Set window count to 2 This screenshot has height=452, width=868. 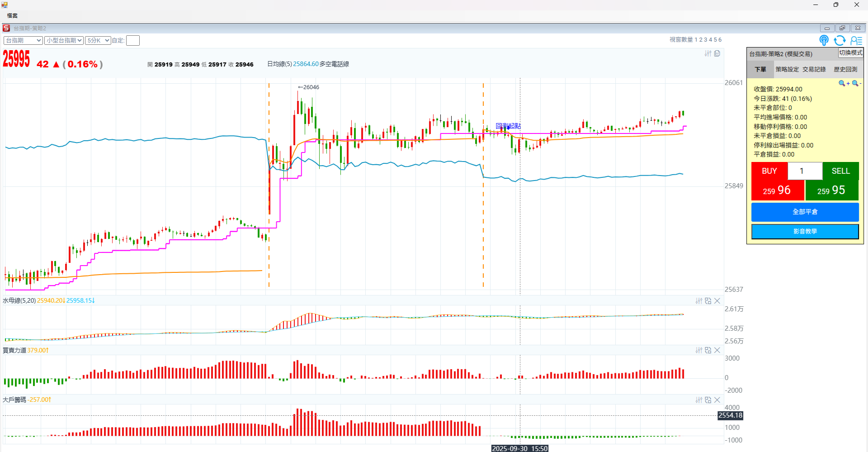click(701, 40)
